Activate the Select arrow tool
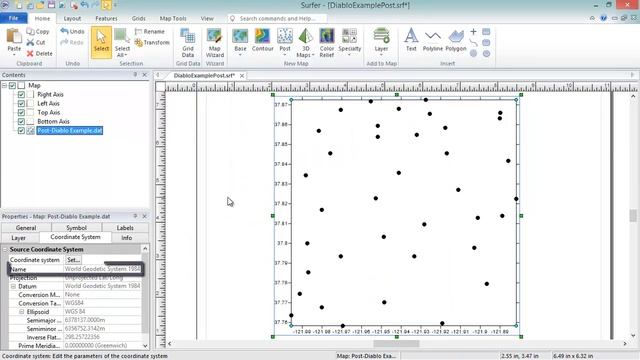The height and width of the screenshot is (360, 640). coord(101,42)
